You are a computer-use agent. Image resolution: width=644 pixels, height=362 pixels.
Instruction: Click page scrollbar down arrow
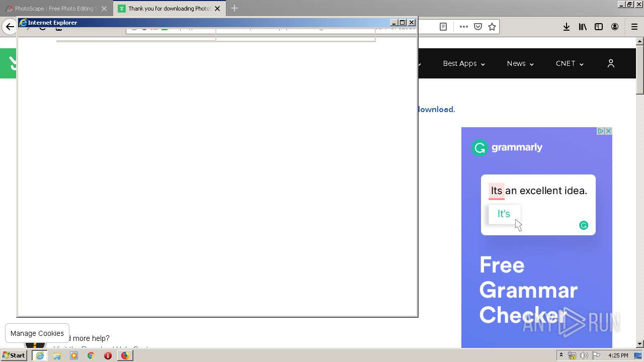(640, 344)
